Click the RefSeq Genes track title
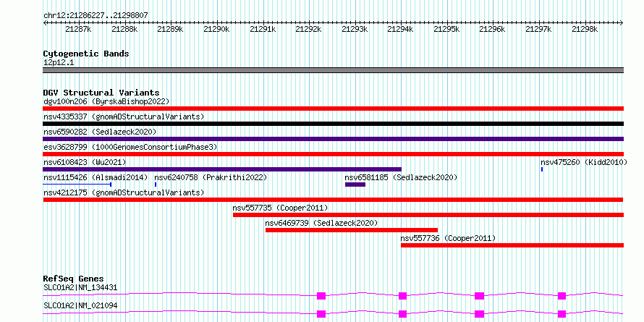This screenshot has width=644, height=322. click(73, 279)
